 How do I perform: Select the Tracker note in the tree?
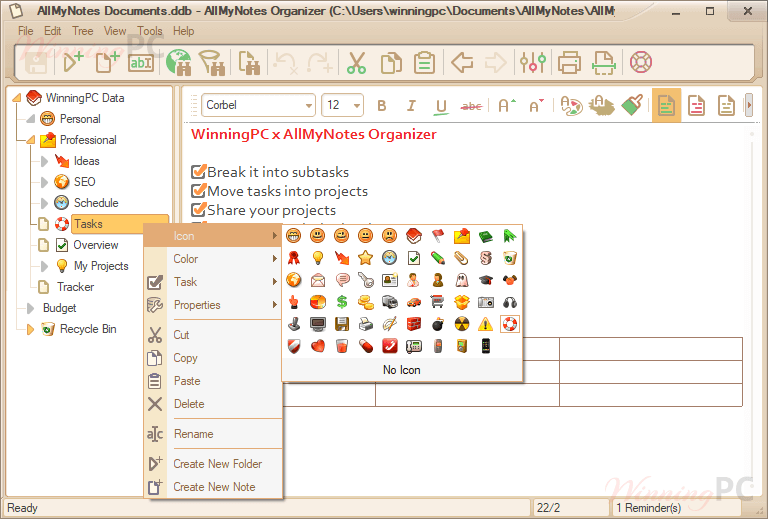(75, 287)
